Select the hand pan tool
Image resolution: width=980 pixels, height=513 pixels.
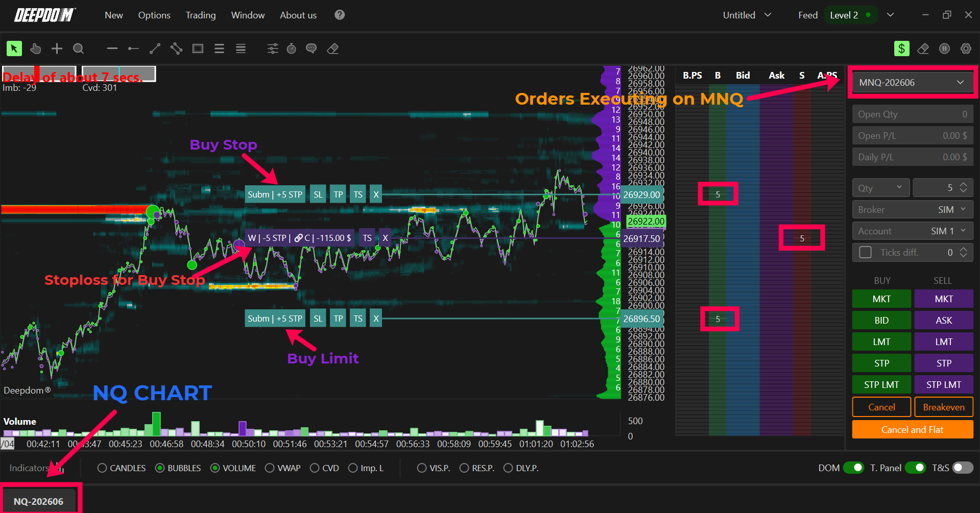pyautogui.click(x=36, y=48)
